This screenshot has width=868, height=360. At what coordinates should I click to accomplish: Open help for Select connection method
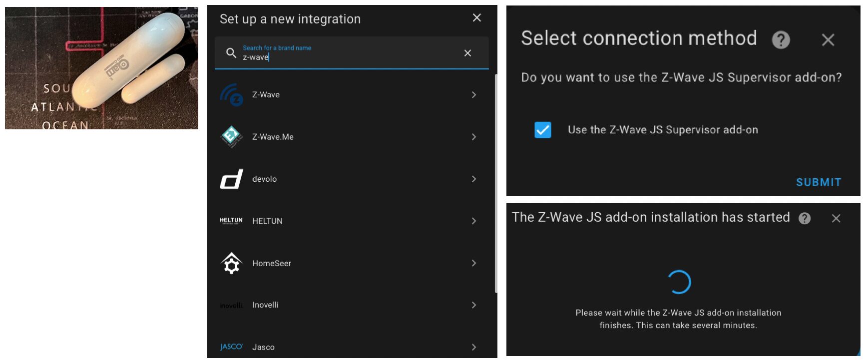tap(781, 39)
